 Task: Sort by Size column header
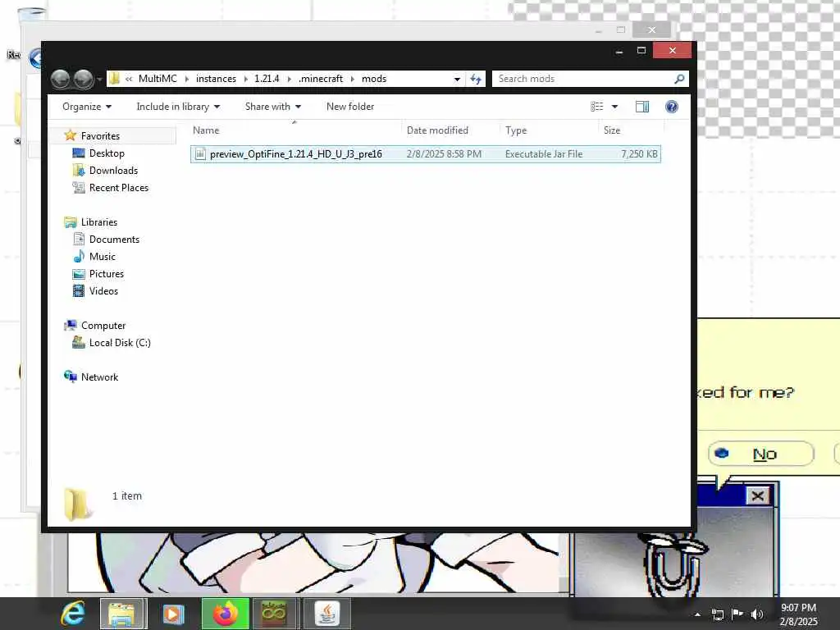pyautogui.click(x=632, y=130)
